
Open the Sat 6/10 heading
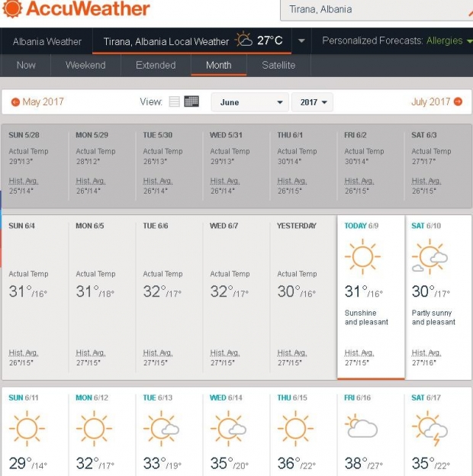tap(426, 226)
